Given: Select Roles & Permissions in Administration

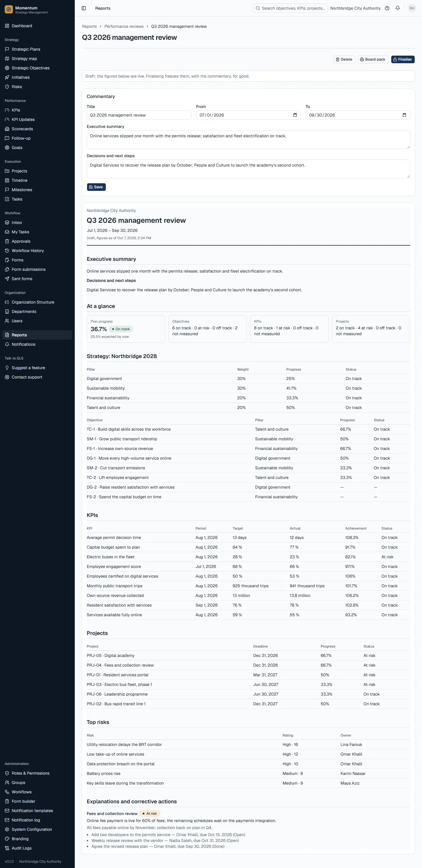Looking at the screenshot, I should [x=37, y=773].
